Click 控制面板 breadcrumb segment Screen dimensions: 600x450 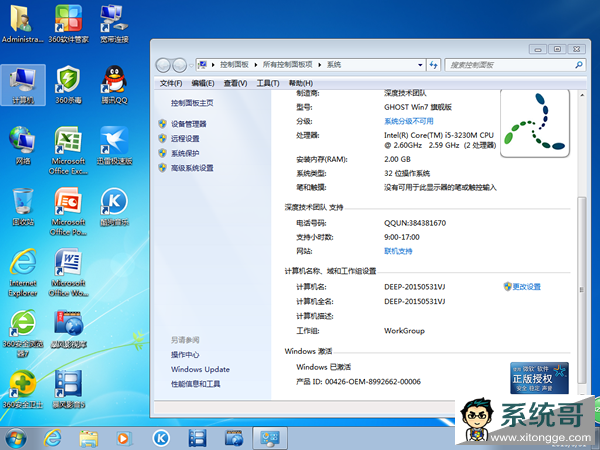pyautogui.click(x=234, y=65)
